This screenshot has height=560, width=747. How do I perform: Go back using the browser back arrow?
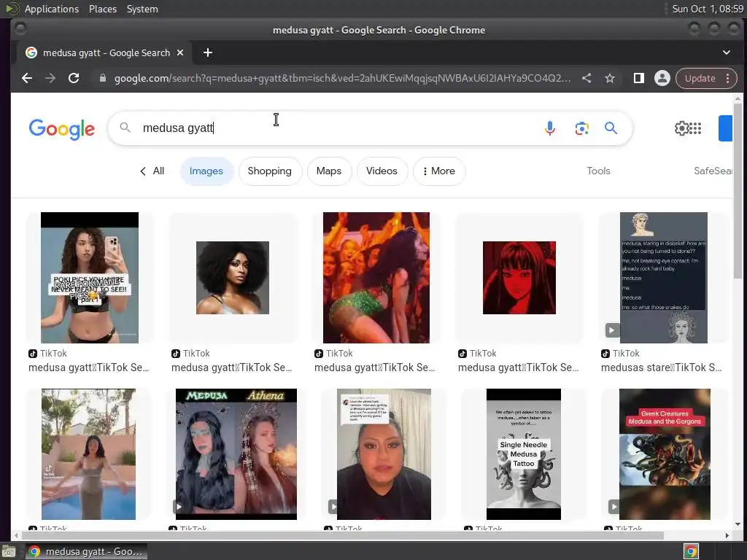point(27,78)
